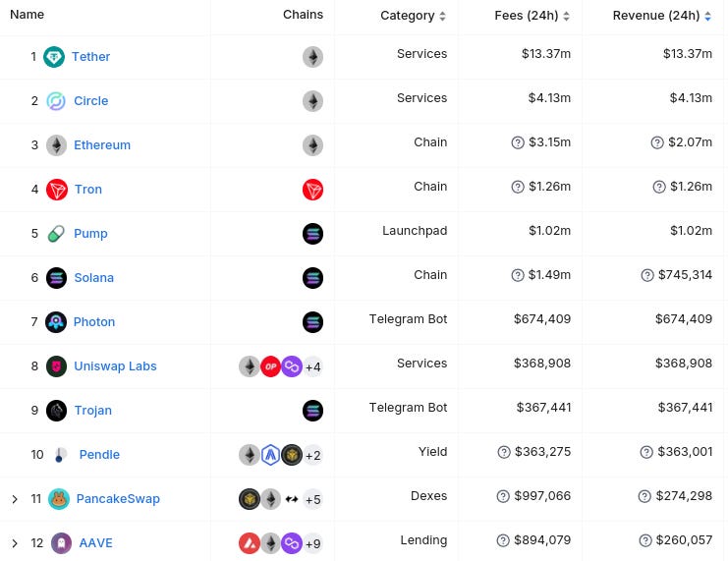Image resolution: width=728 pixels, height=561 pixels.
Task: Click Yield category in Pendle row
Action: 432,452
